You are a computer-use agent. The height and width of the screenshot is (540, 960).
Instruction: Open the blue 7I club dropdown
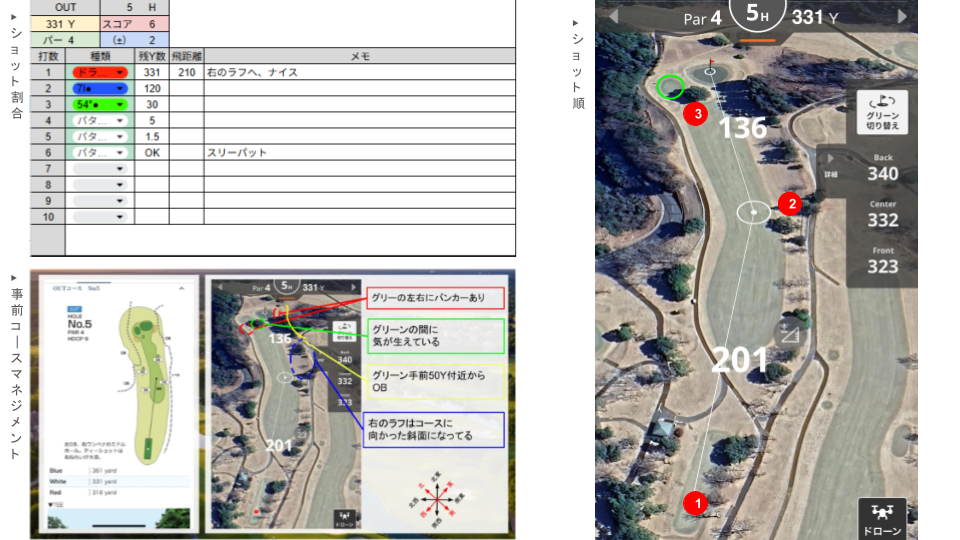coord(99,89)
